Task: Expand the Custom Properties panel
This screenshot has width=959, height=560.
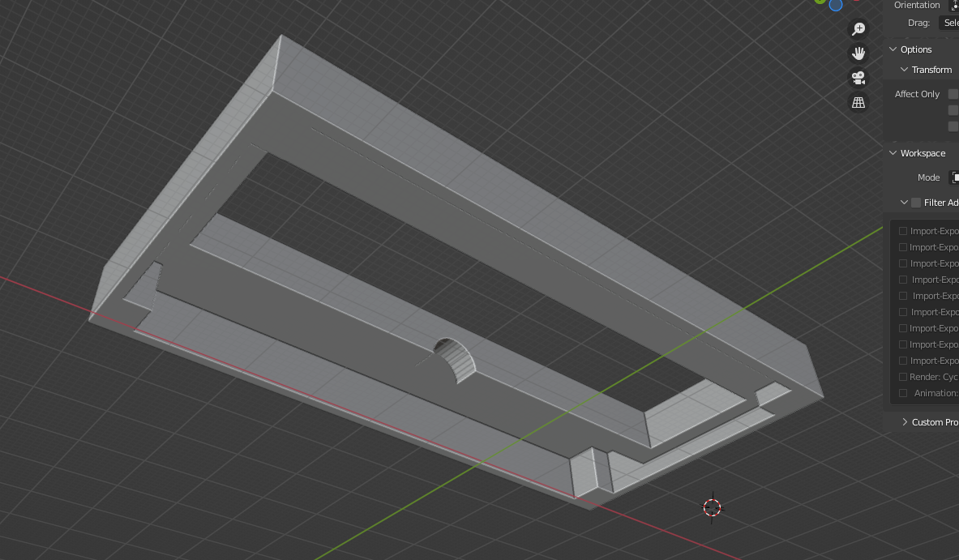Action: click(905, 422)
